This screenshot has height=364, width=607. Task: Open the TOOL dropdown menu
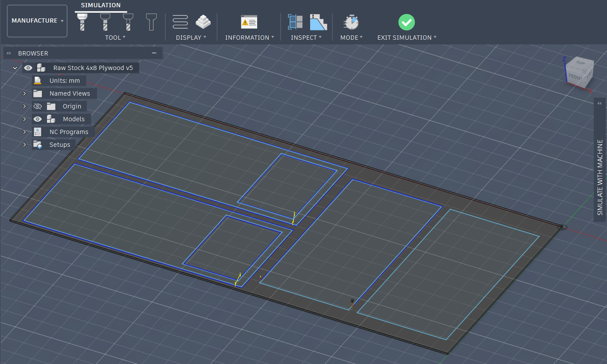pyautogui.click(x=115, y=38)
